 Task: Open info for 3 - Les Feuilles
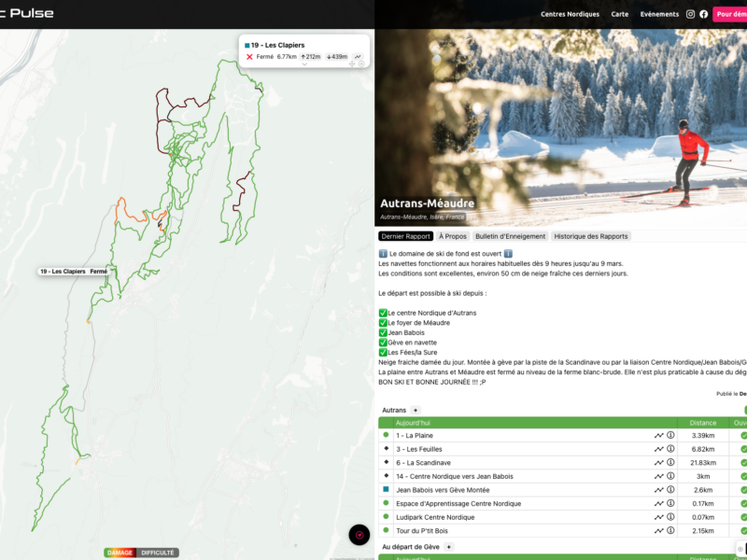pos(670,449)
